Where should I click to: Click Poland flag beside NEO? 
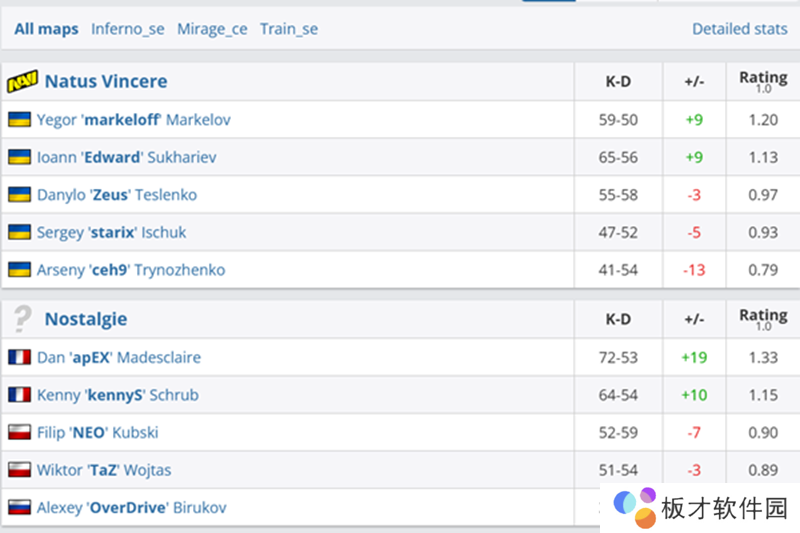click(19, 433)
